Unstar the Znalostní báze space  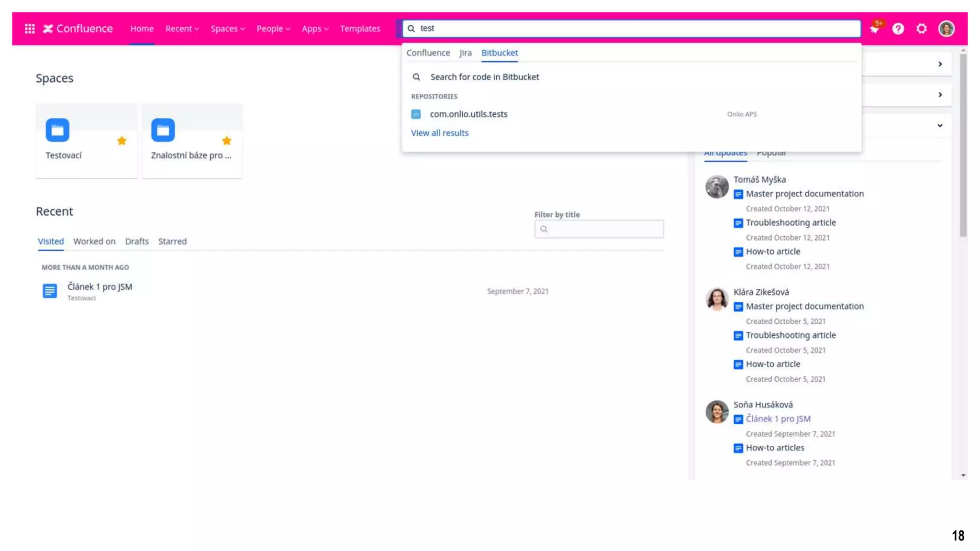tap(227, 141)
